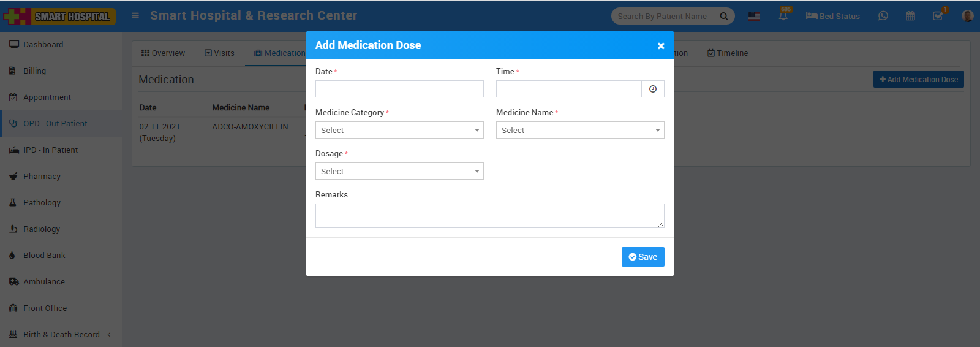Open the task checklist icon
Screen dimensions: 980x347
click(938, 16)
